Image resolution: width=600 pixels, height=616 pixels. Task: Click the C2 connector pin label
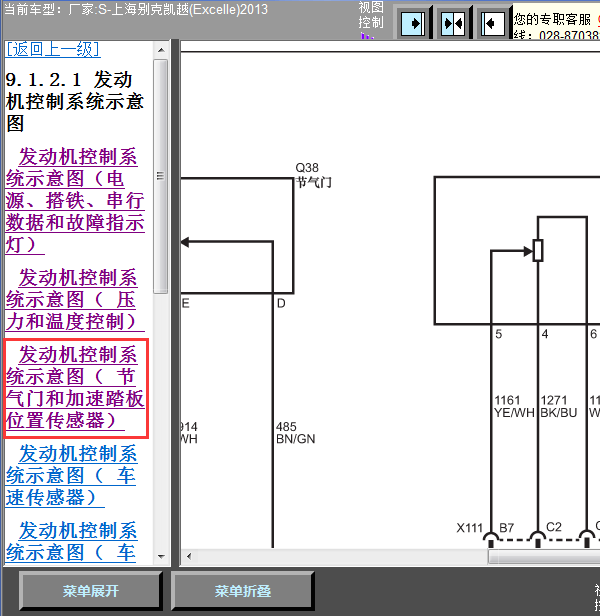pos(554,527)
